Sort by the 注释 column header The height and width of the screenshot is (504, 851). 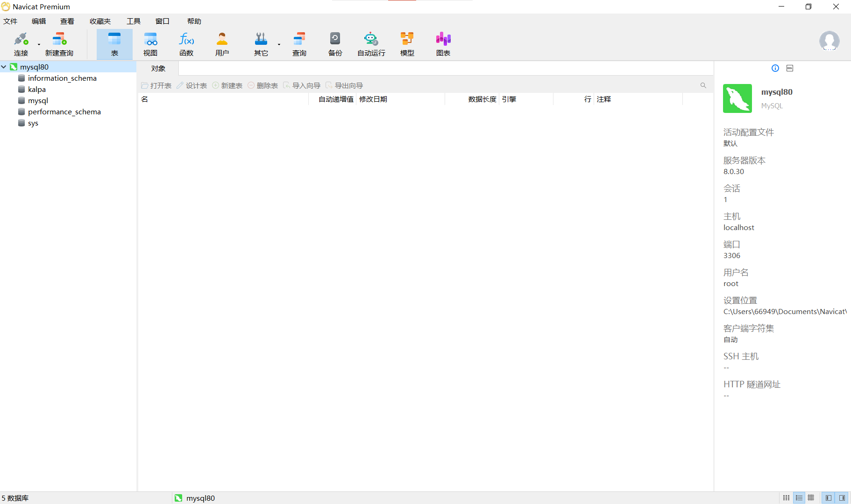pos(638,99)
